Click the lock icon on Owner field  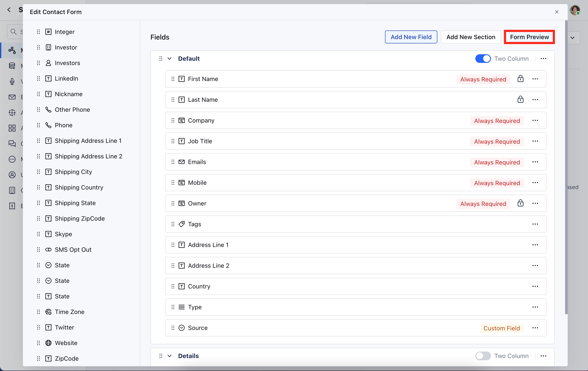(520, 203)
